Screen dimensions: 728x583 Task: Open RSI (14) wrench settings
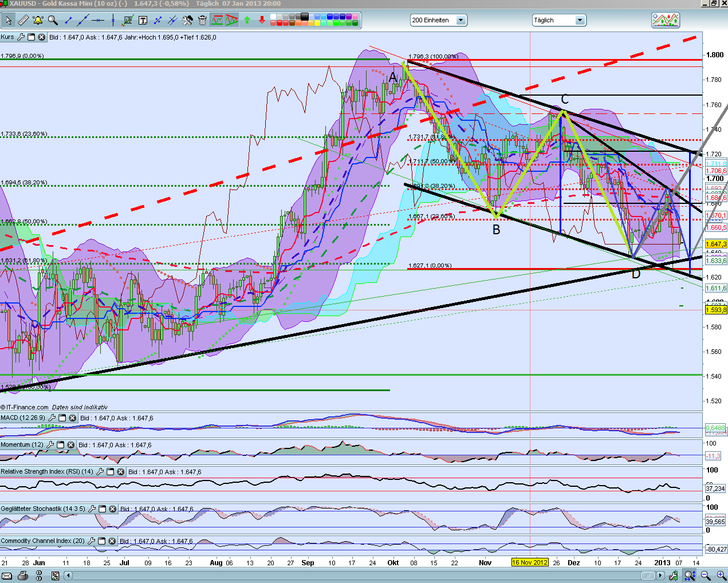click(100, 472)
